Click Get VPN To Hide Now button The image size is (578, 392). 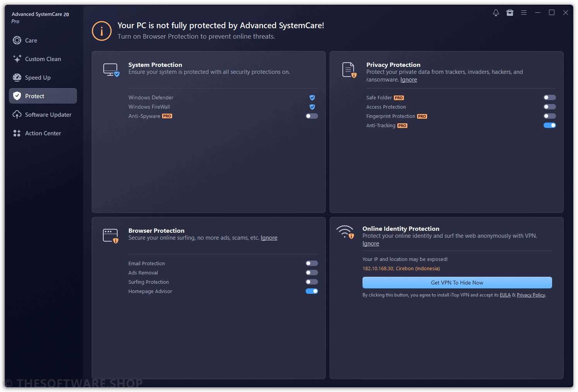(457, 283)
